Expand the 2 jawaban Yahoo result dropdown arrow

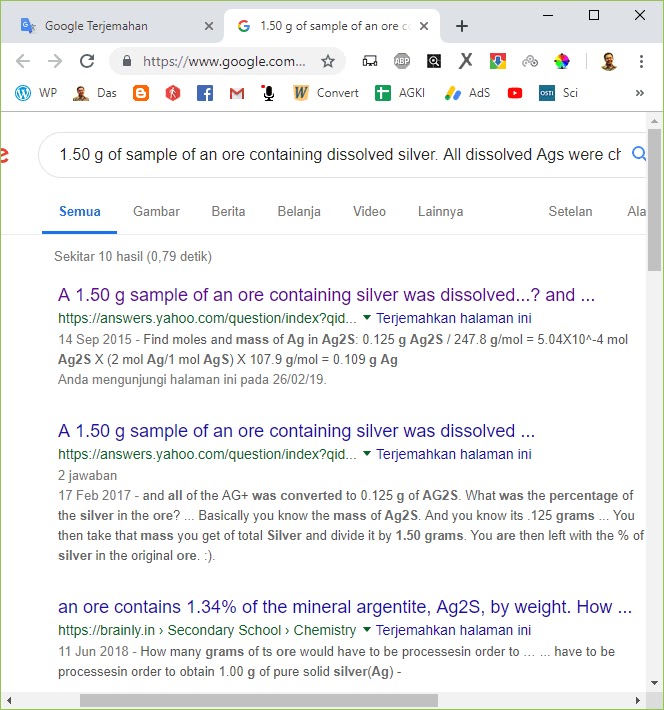[367, 454]
